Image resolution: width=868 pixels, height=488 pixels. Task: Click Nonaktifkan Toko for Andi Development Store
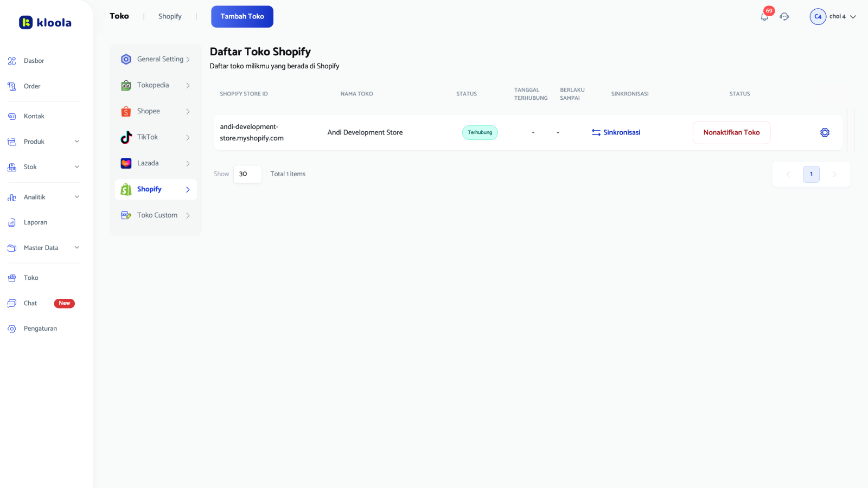pos(731,132)
